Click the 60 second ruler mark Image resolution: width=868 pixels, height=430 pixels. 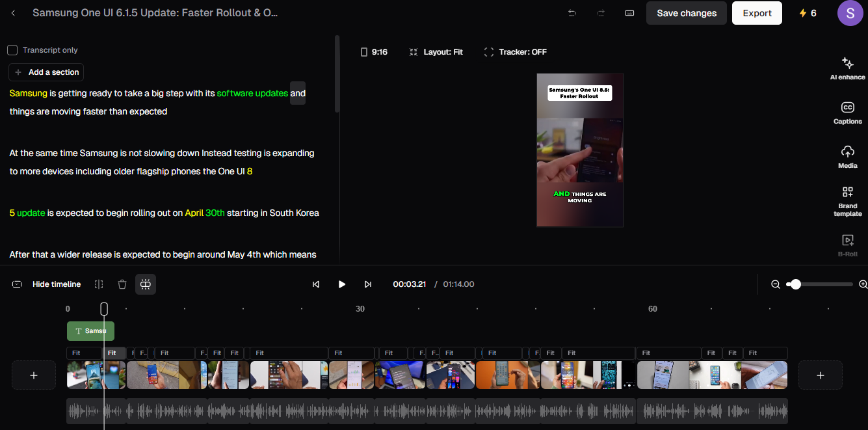653,309
